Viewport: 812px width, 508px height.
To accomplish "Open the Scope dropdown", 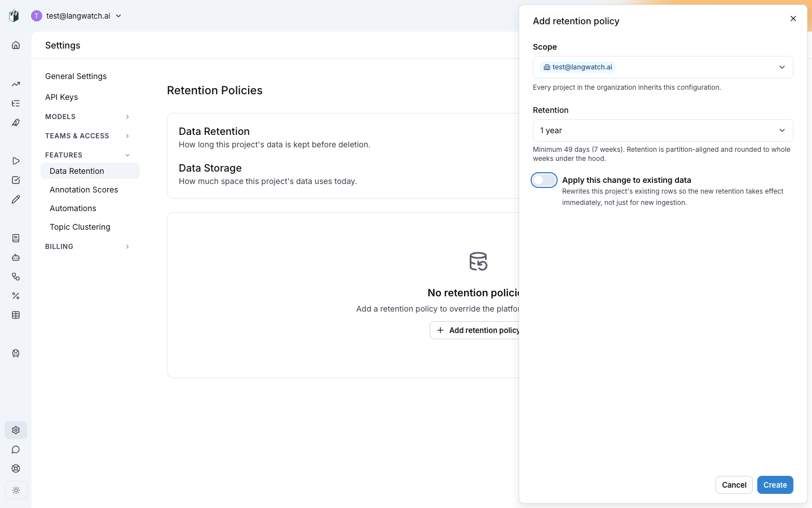I will coord(663,67).
